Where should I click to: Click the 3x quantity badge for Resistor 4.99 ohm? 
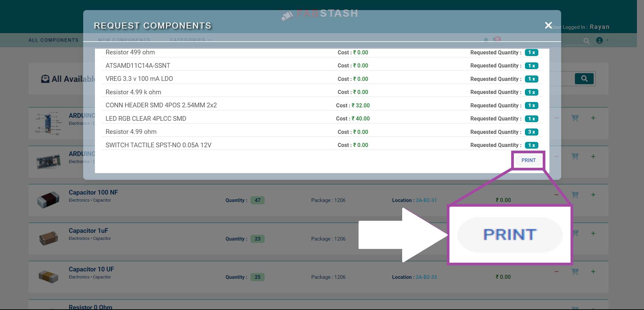click(x=531, y=132)
